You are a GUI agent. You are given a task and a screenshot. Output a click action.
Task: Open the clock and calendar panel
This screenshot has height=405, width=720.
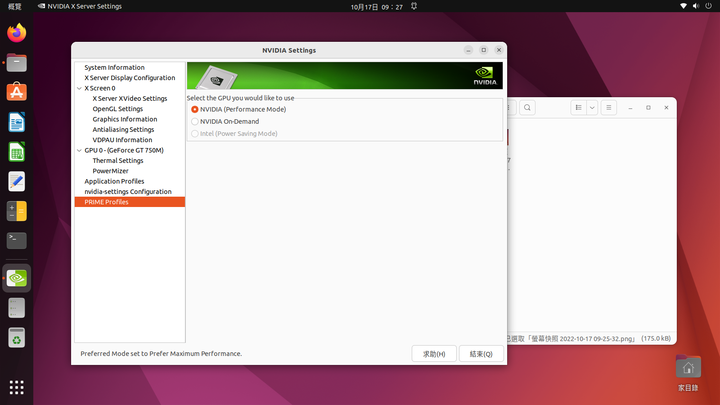pyautogui.click(x=377, y=6)
